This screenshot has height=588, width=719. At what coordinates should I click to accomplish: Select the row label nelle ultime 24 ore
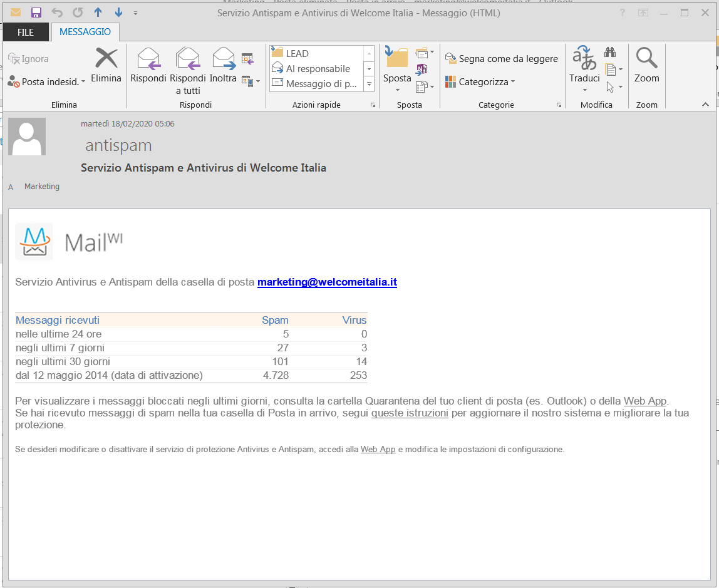click(x=59, y=334)
